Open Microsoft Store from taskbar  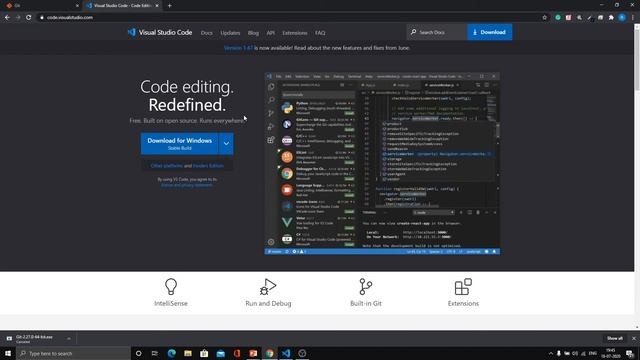(204, 353)
